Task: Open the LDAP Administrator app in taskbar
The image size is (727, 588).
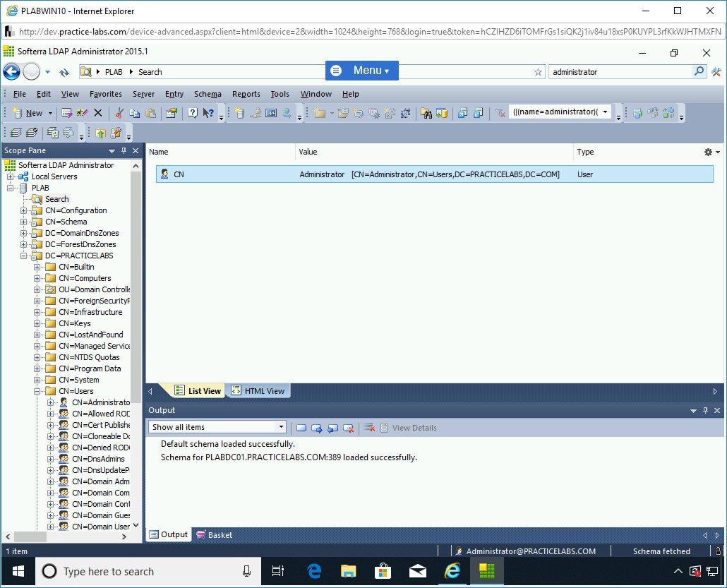Action: tap(486, 571)
